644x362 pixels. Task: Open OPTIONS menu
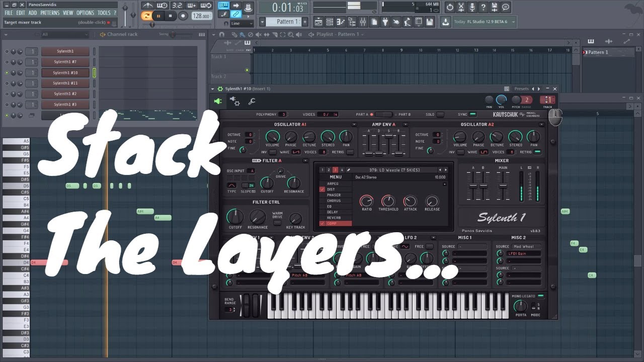(85, 13)
